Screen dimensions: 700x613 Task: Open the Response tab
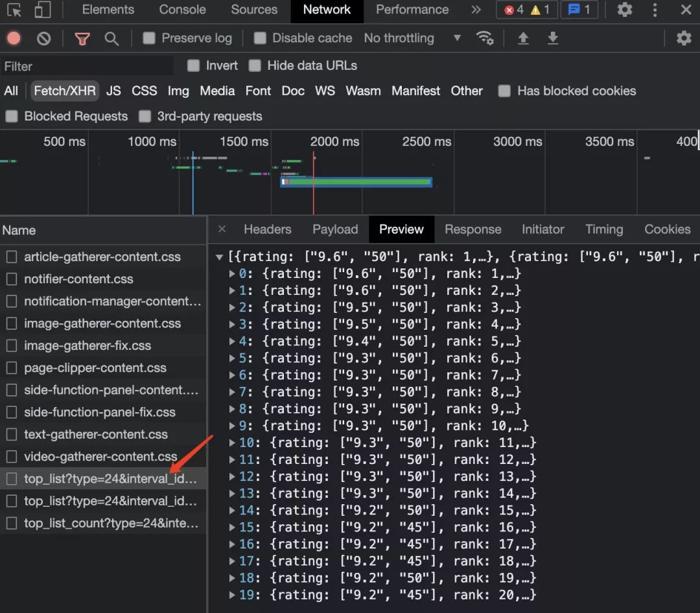pos(472,229)
